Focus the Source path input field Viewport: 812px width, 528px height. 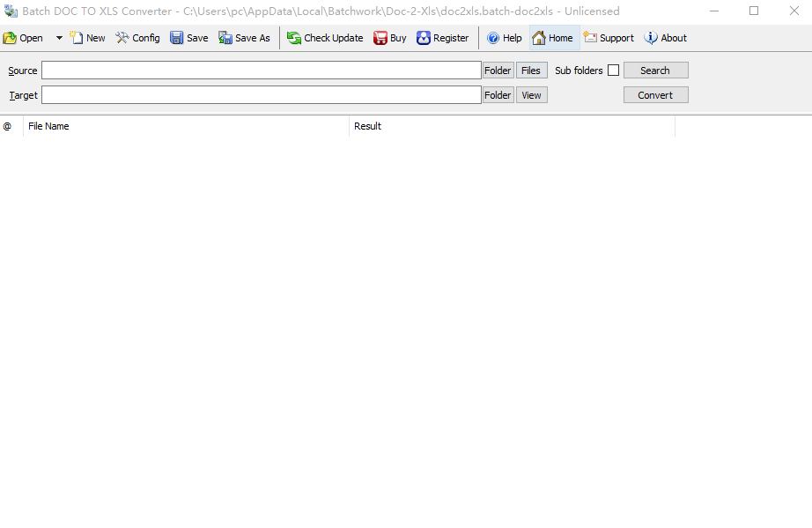pos(262,70)
